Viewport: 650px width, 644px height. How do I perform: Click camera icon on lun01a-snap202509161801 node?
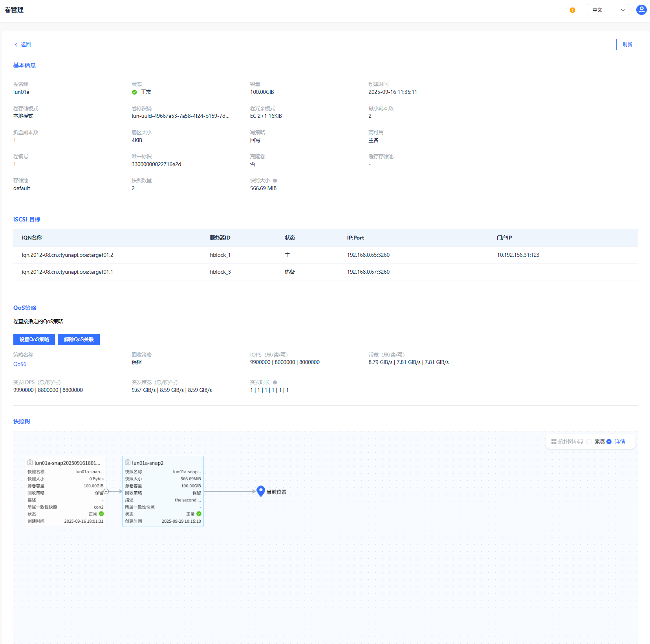30,463
